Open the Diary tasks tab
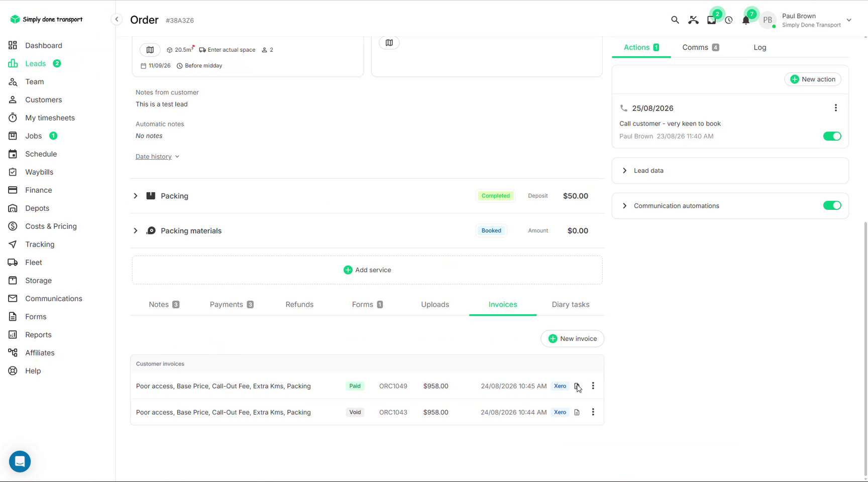This screenshot has width=868, height=482. tap(570, 304)
